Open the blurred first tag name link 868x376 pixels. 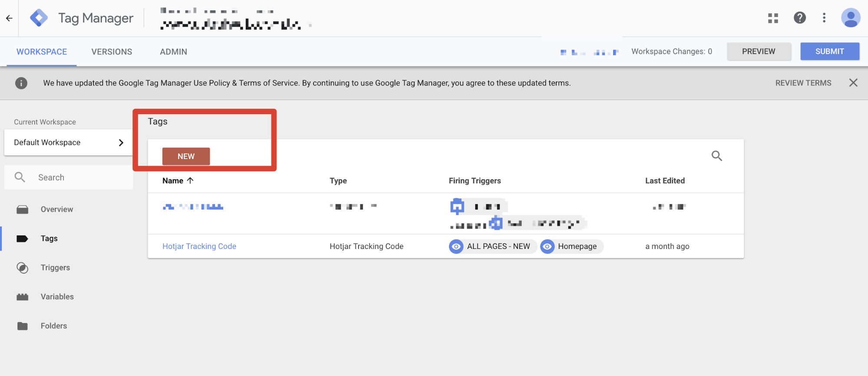[193, 207]
